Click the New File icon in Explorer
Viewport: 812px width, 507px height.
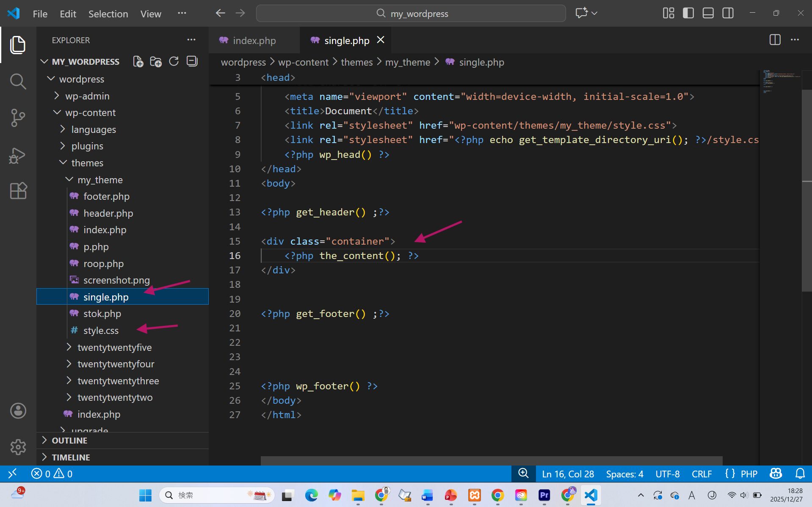tap(138, 62)
